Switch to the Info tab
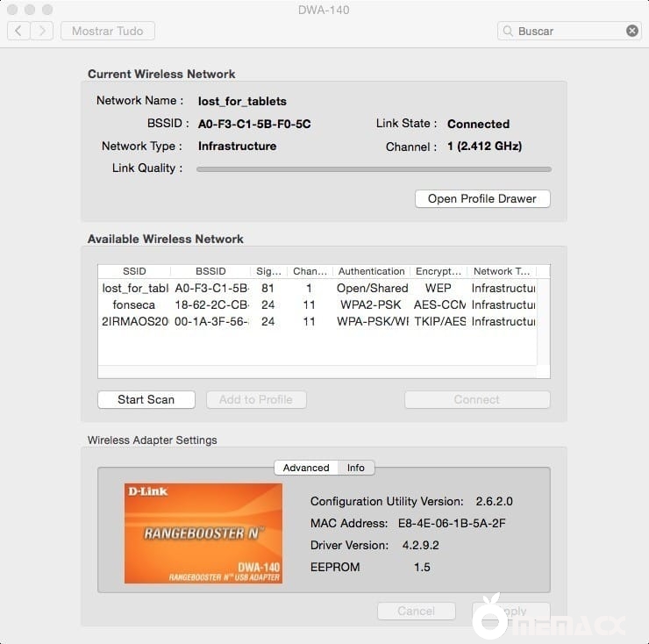649x644 pixels. click(x=355, y=468)
